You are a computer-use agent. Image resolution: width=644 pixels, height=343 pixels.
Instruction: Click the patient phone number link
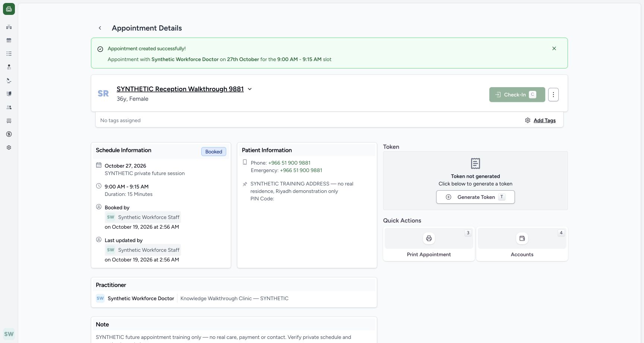tap(289, 163)
